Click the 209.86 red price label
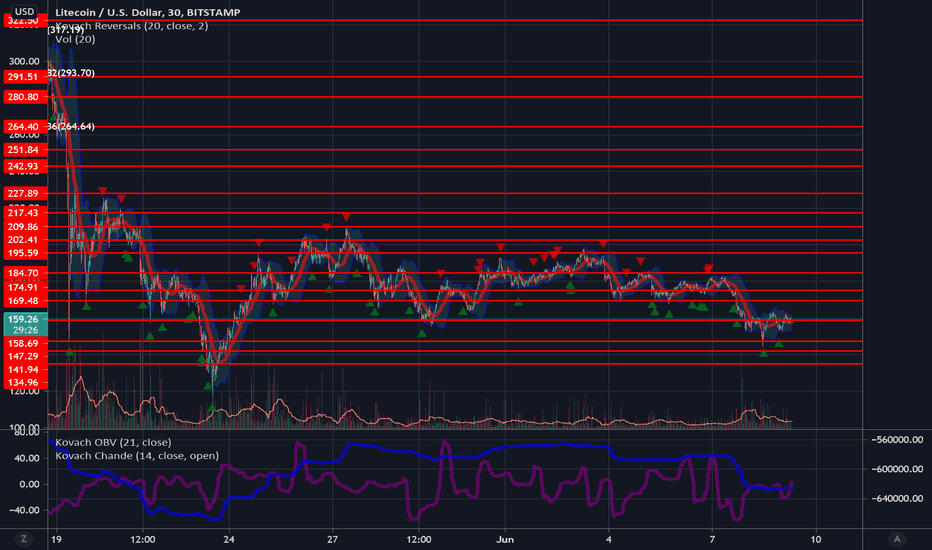This screenshot has height=550, width=932. (25, 227)
